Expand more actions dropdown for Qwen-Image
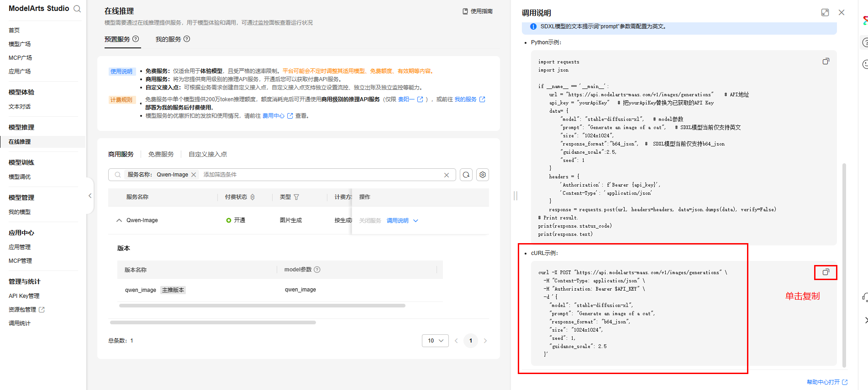This screenshot has height=390, width=868. (416, 221)
